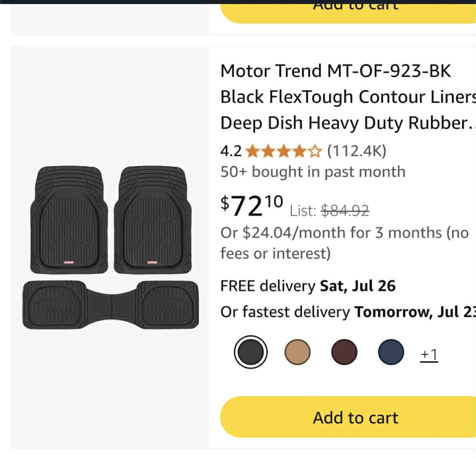Open the 112.4K reviews count
476x458 pixels.
point(357,151)
